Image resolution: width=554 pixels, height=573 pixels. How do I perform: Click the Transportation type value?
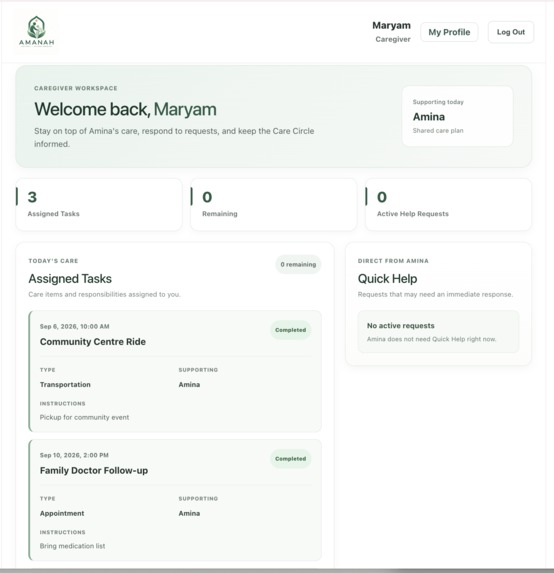65,384
